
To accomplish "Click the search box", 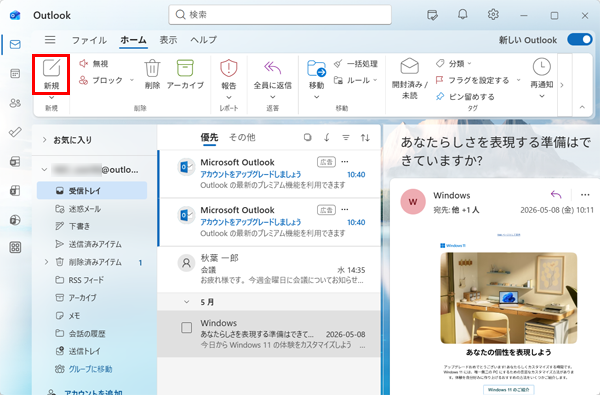I will click(280, 15).
